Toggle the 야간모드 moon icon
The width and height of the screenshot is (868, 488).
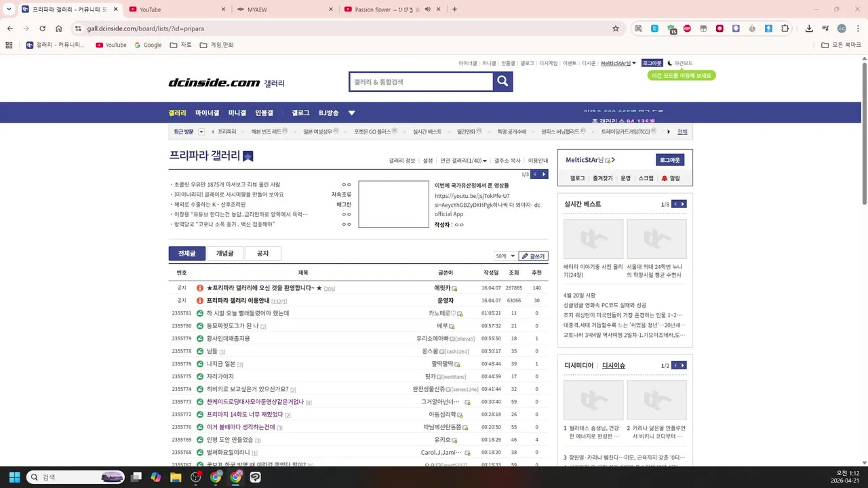click(x=670, y=63)
